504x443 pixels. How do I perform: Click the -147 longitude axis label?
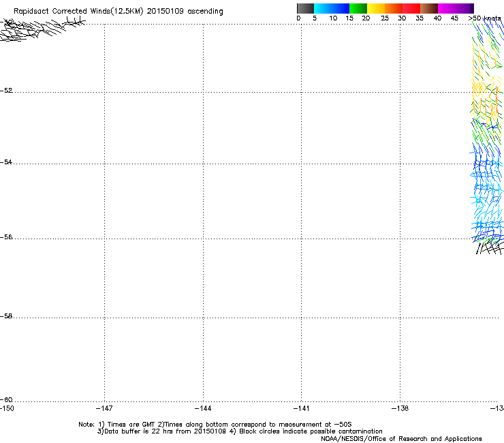104,408
